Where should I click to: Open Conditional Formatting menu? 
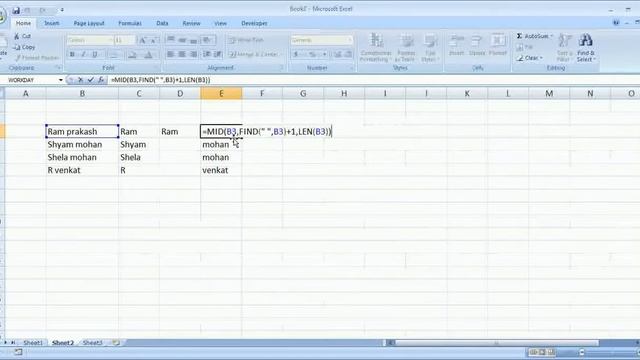coord(376,47)
